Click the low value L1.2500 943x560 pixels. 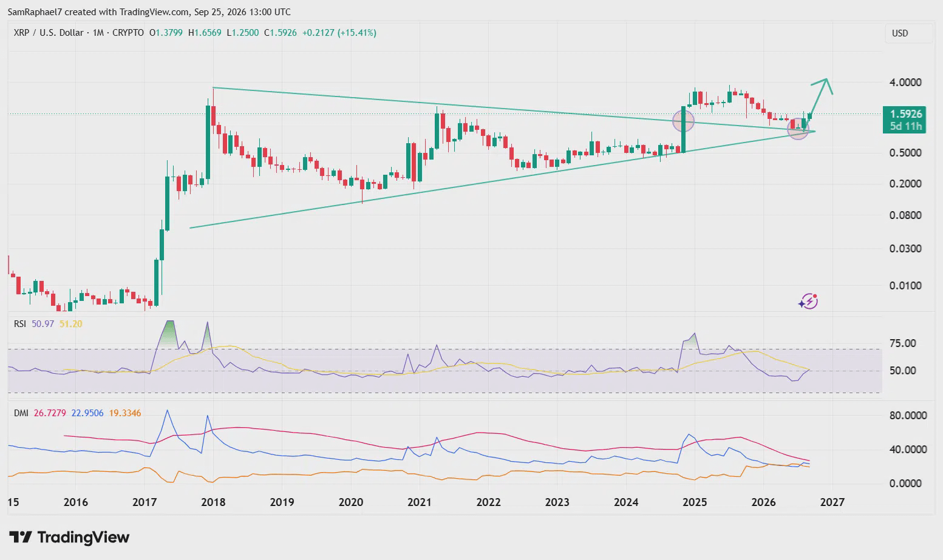point(243,33)
